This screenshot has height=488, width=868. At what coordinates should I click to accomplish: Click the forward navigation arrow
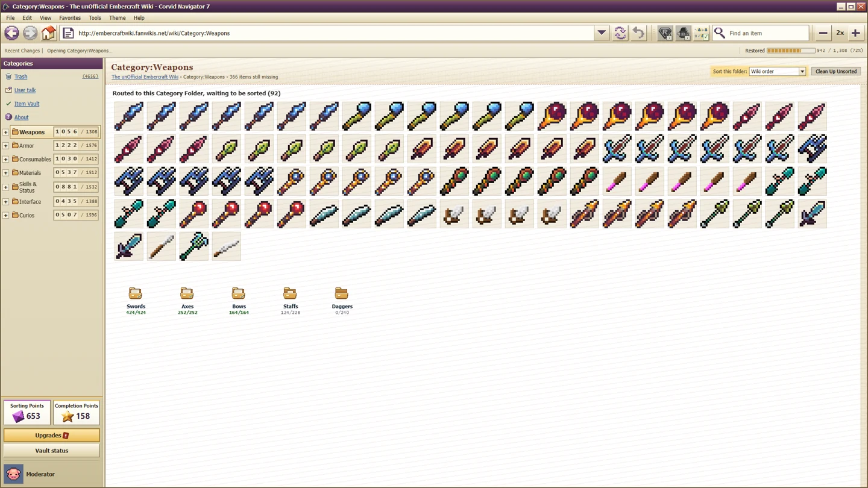[x=30, y=33]
